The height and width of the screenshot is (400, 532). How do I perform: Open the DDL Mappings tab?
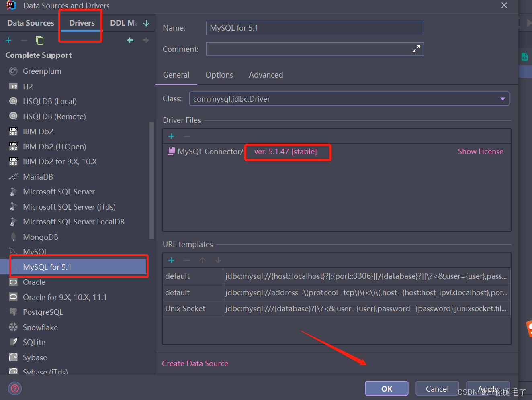pos(124,23)
